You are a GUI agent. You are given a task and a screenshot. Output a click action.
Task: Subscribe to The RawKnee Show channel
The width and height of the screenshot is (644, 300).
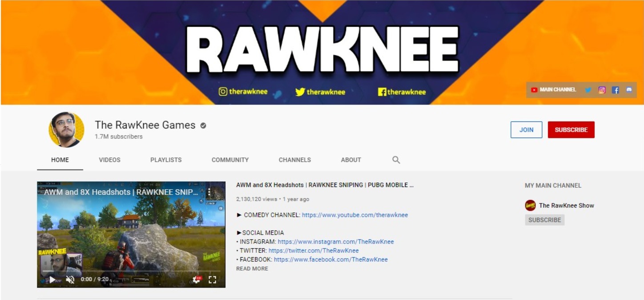544,220
